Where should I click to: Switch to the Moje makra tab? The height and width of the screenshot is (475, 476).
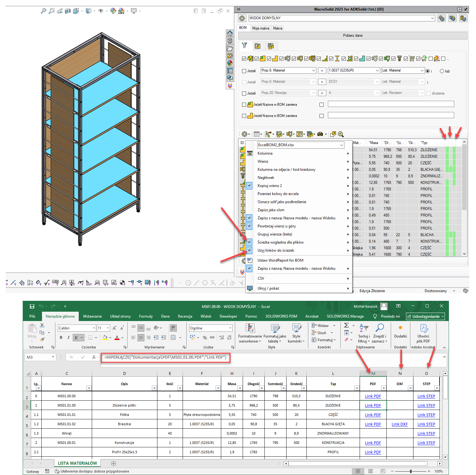[260, 28]
